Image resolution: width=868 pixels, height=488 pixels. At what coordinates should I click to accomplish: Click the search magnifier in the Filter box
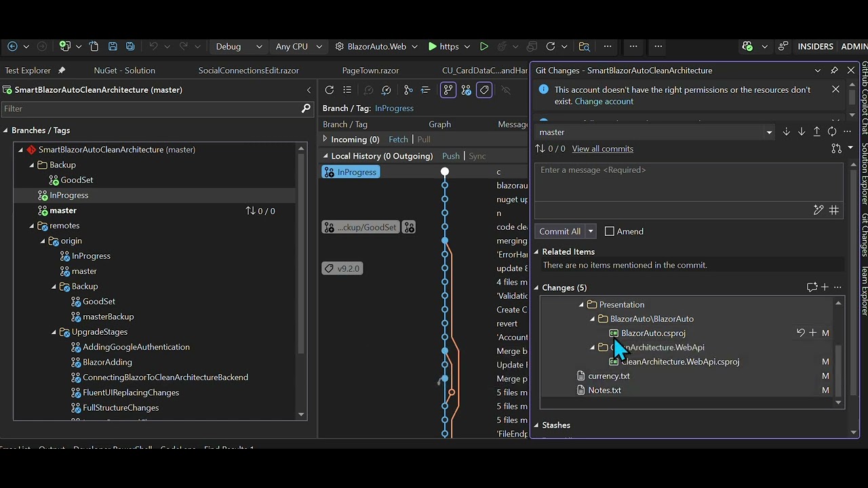(306, 108)
